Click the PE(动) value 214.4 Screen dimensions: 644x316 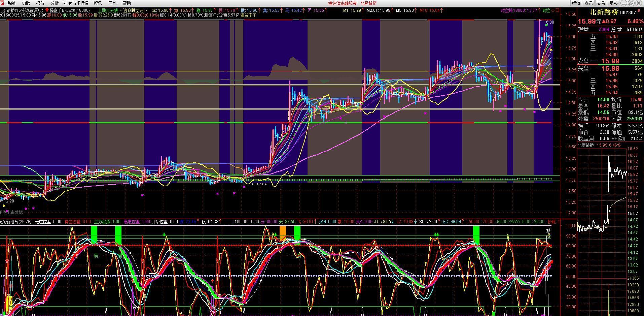637,138
